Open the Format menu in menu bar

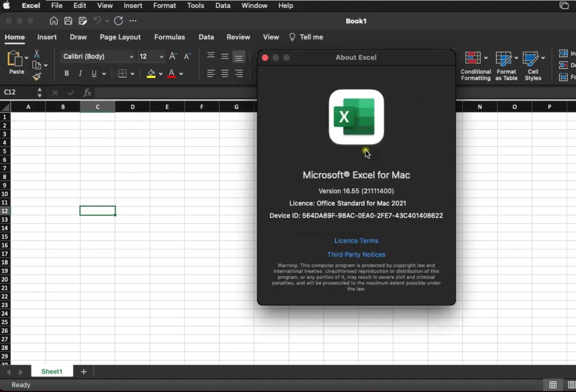[165, 6]
